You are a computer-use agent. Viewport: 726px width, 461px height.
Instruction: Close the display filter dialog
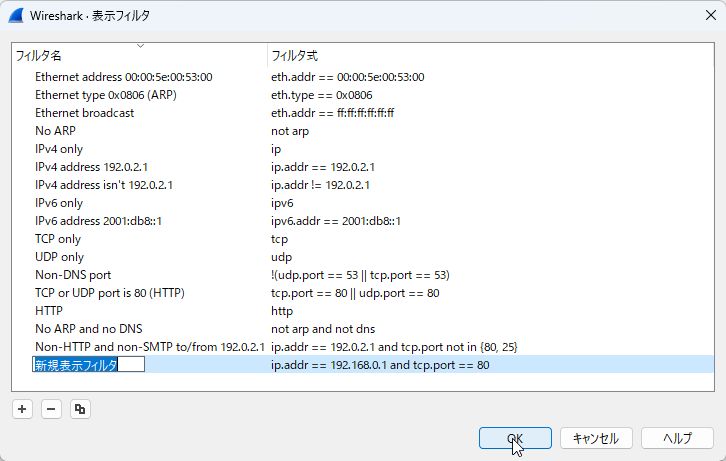pyautogui.click(x=711, y=15)
